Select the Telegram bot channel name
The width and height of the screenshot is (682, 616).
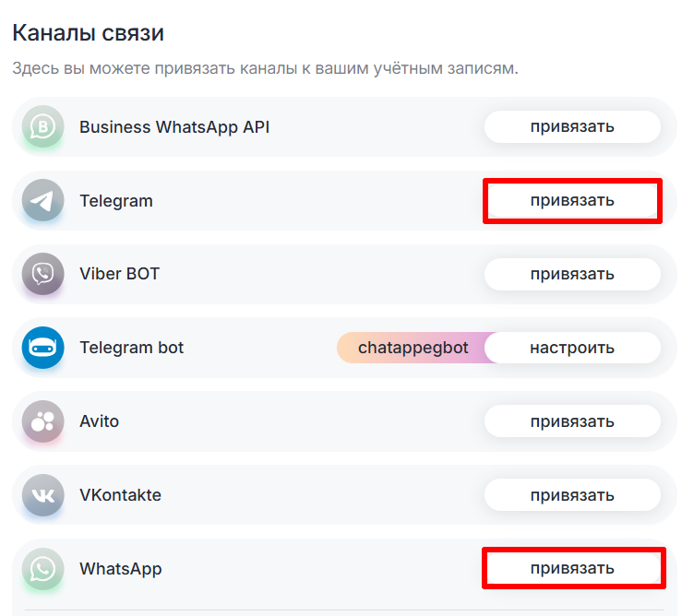coord(131,348)
